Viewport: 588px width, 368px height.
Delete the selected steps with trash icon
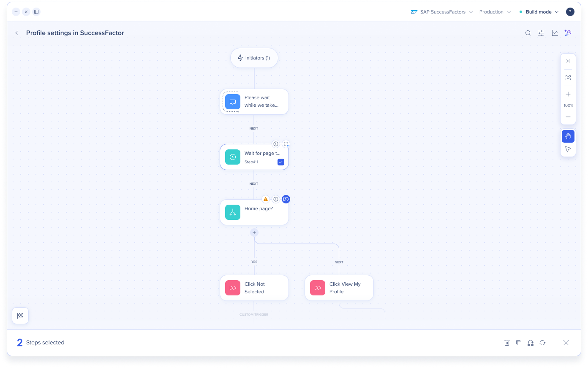(507, 343)
